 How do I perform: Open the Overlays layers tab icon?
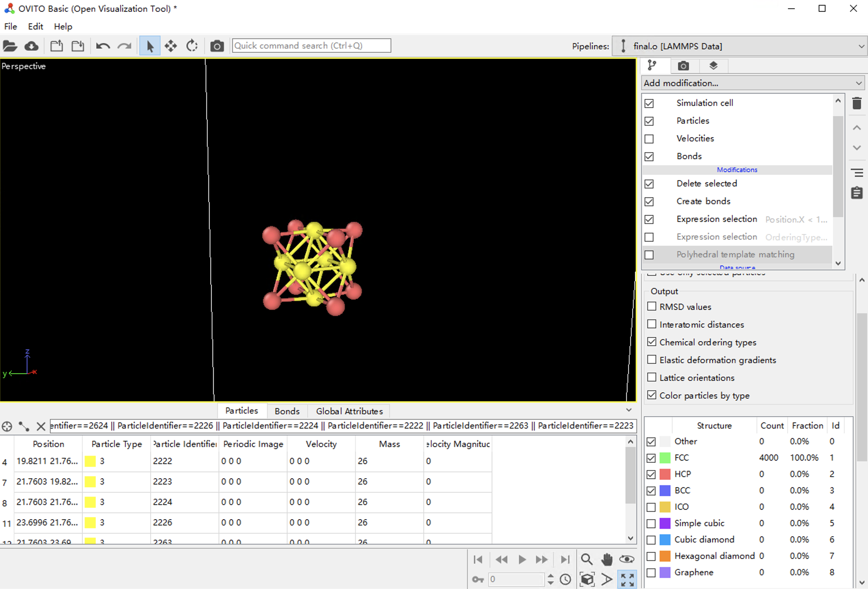(713, 66)
